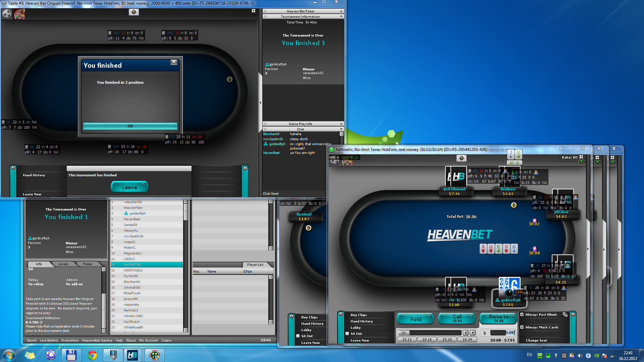Viewport: 644px width, 362px height.
Task: Open the Info tab in lobby
Action: tap(39, 264)
